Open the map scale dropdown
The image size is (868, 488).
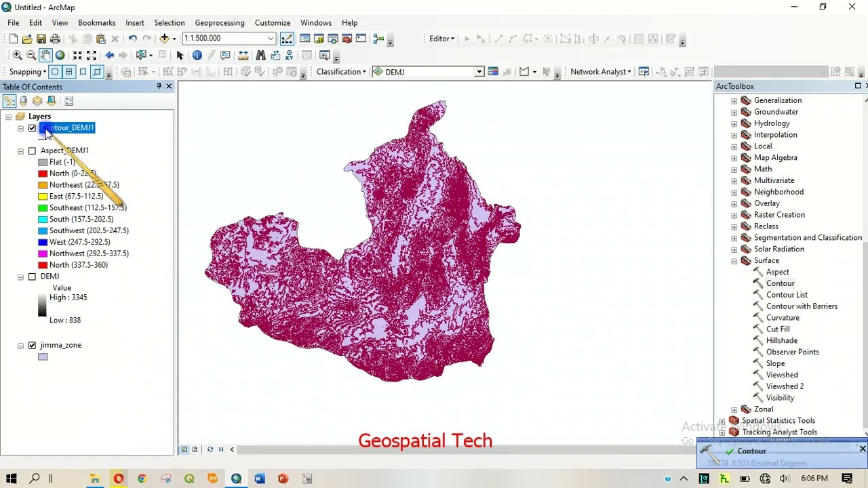271,39
